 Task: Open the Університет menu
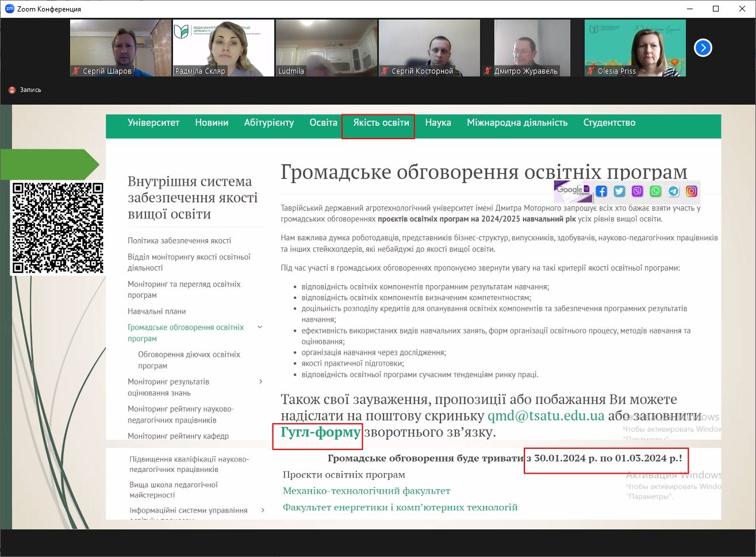tap(153, 122)
